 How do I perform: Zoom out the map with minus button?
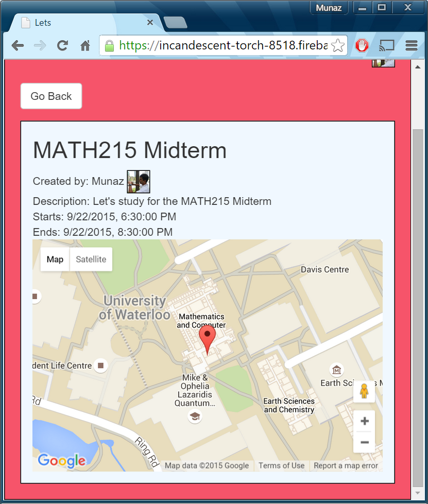[x=364, y=442]
